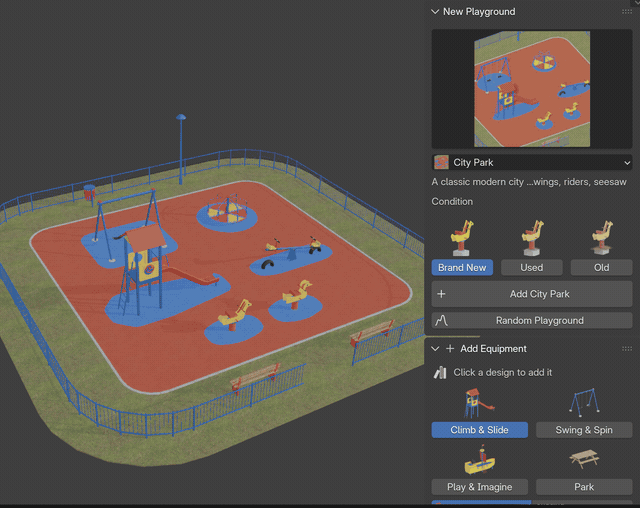Screen dimensions: 640x508
Task: Click the Add City Park button
Action: [532, 294]
